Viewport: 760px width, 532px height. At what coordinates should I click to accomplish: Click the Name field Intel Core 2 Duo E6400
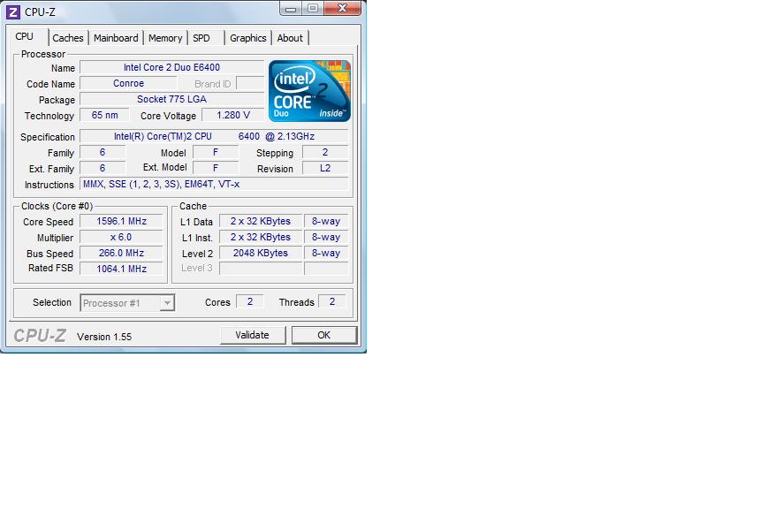(171, 67)
